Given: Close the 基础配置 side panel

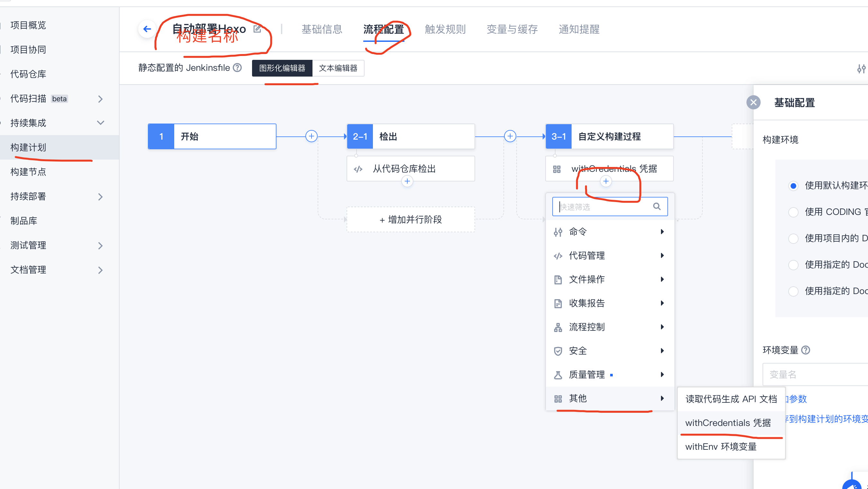Looking at the screenshot, I should click(x=754, y=103).
